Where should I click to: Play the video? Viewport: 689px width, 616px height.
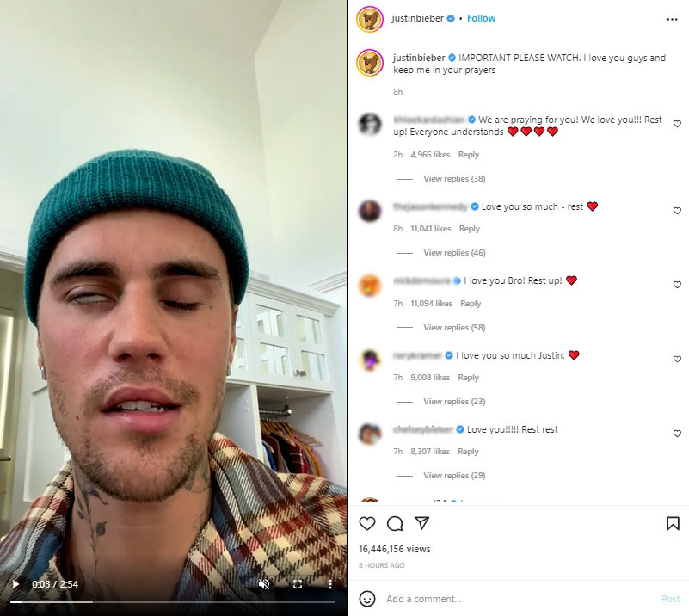[15, 584]
